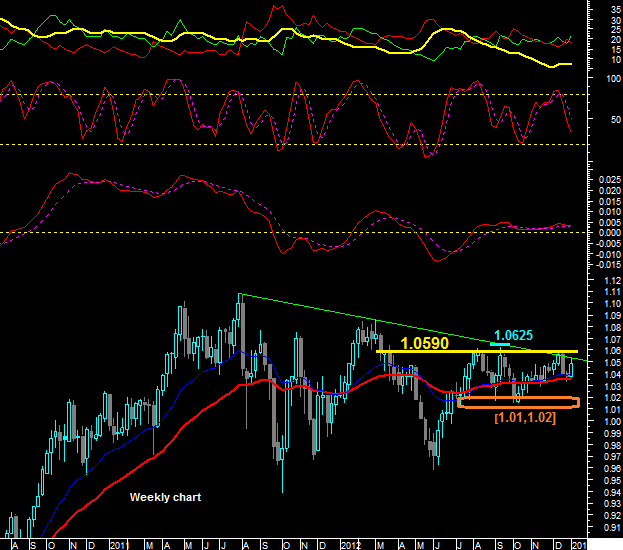Image resolution: width=623 pixels, height=550 pixels.
Task: Click the "0.94" price axis value
Action: coord(612,492)
